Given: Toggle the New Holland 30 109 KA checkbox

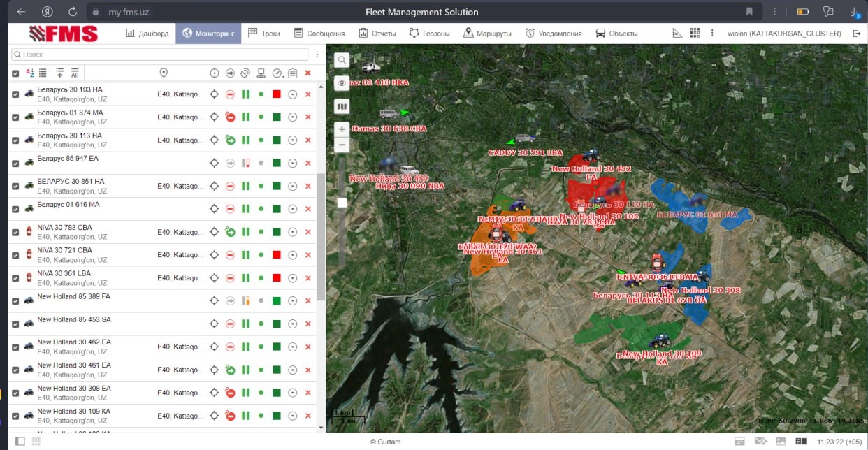Looking at the screenshot, I should point(15,416).
